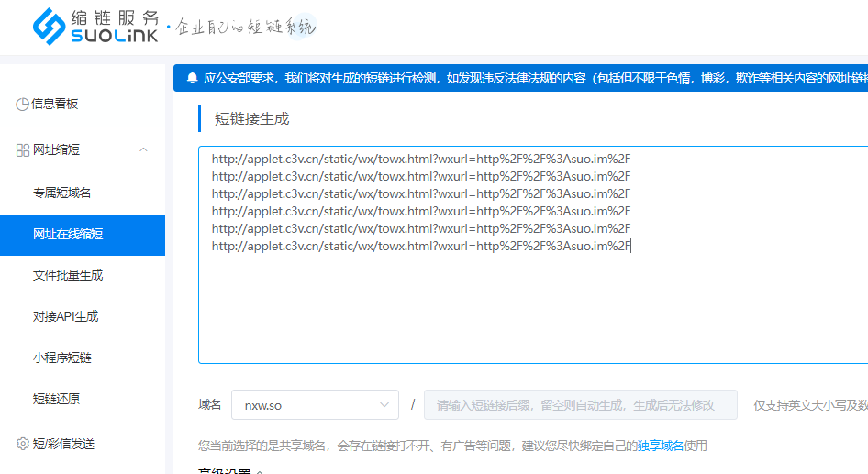The height and width of the screenshot is (474, 868).
Task: Click the 企业自己的短链系统 slogan text
Action: [x=245, y=27]
